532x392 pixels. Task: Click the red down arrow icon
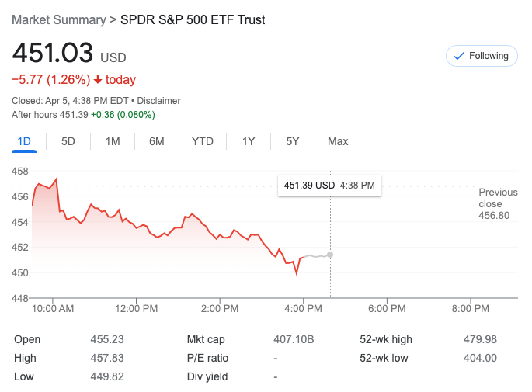tap(98, 79)
